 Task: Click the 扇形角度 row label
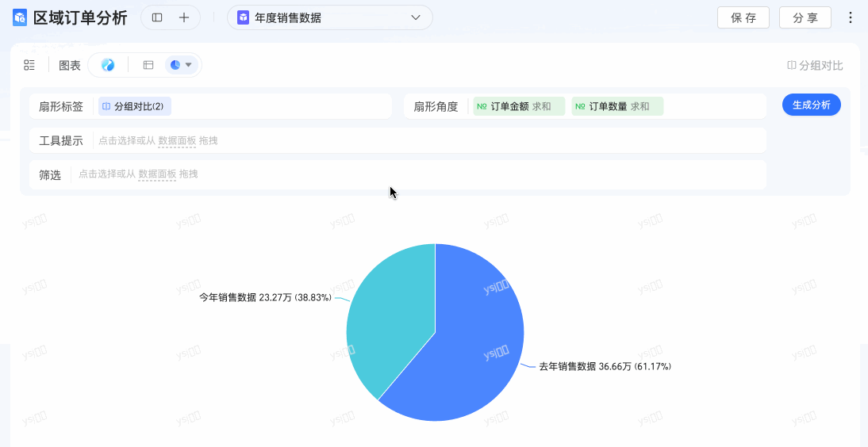pos(436,107)
